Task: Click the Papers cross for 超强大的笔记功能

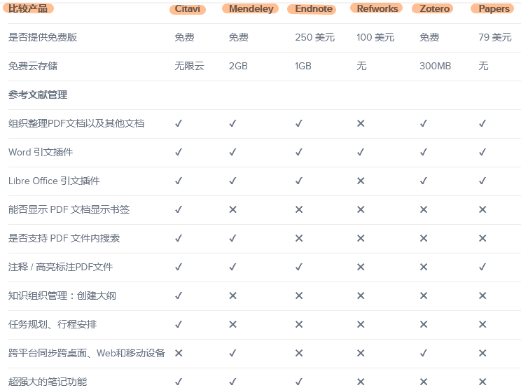Action: pyautogui.click(x=482, y=382)
